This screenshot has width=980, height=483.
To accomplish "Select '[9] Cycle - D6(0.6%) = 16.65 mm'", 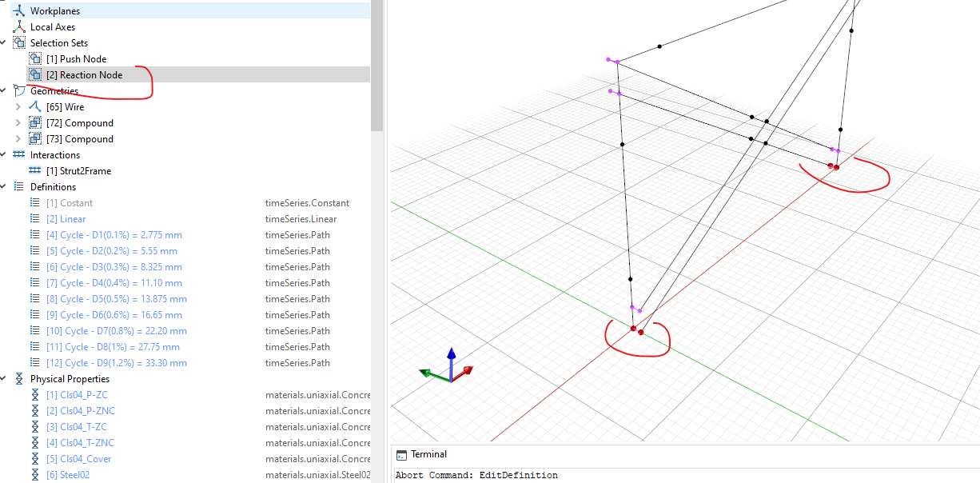I will coord(114,314).
